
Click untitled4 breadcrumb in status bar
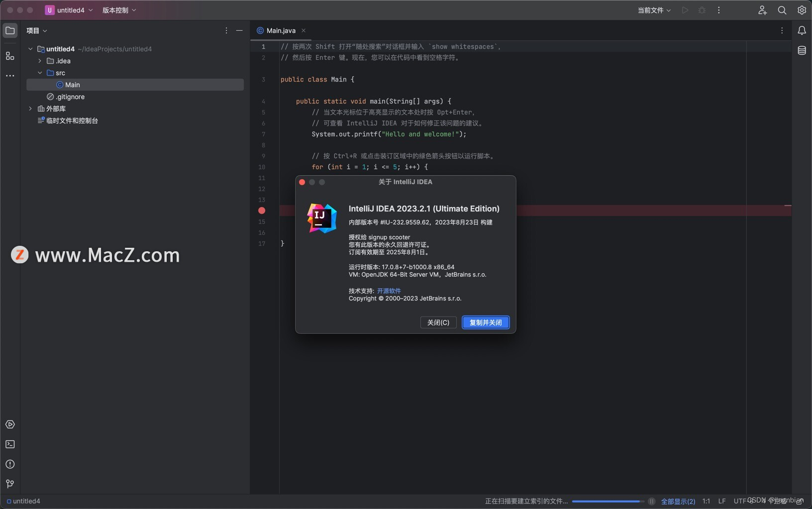click(x=23, y=501)
